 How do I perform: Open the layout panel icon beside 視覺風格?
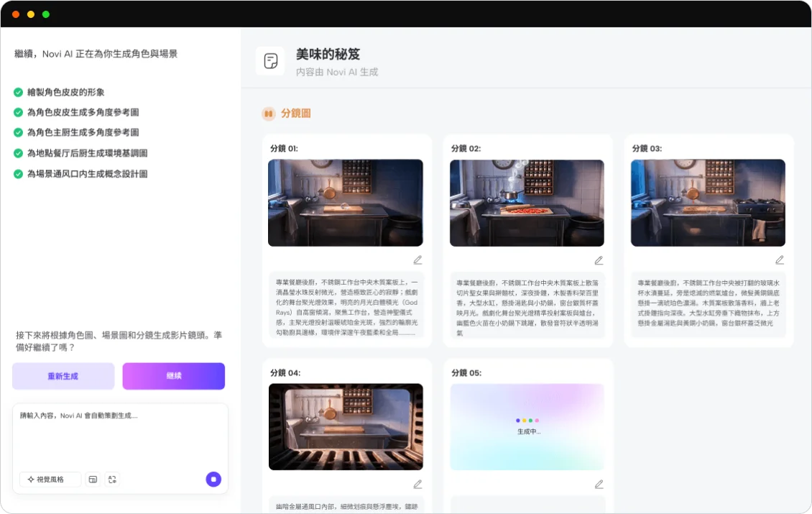tap(93, 479)
